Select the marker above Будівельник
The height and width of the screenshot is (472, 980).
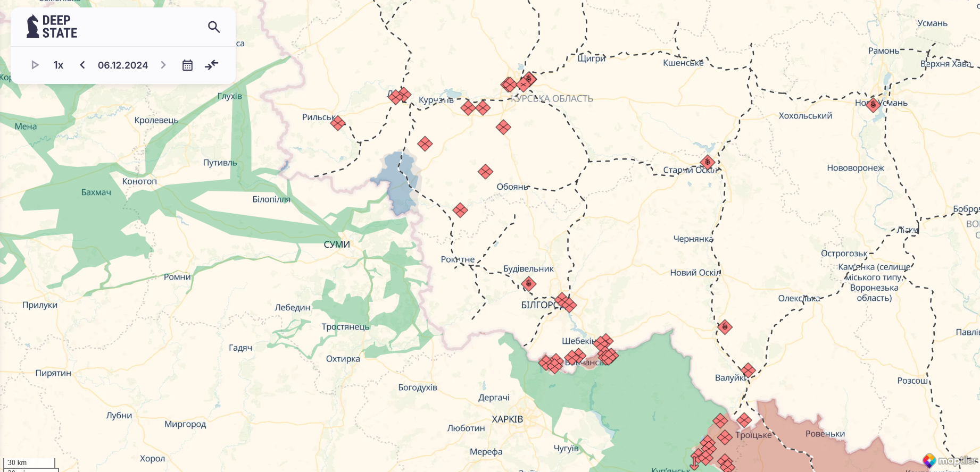528,284
